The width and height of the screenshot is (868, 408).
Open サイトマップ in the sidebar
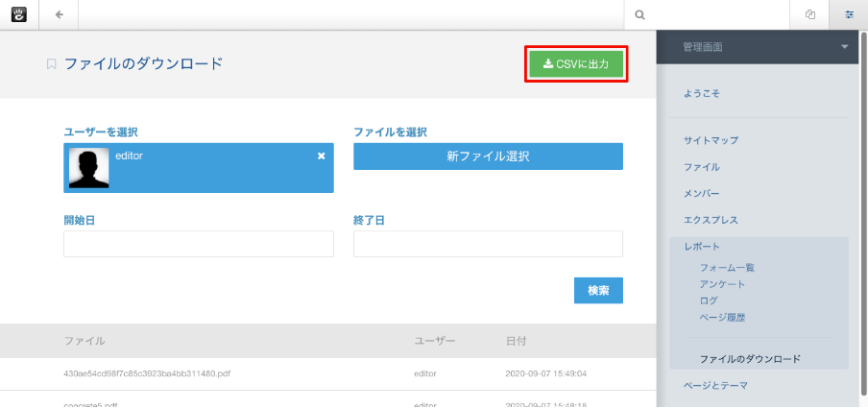[711, 140]
